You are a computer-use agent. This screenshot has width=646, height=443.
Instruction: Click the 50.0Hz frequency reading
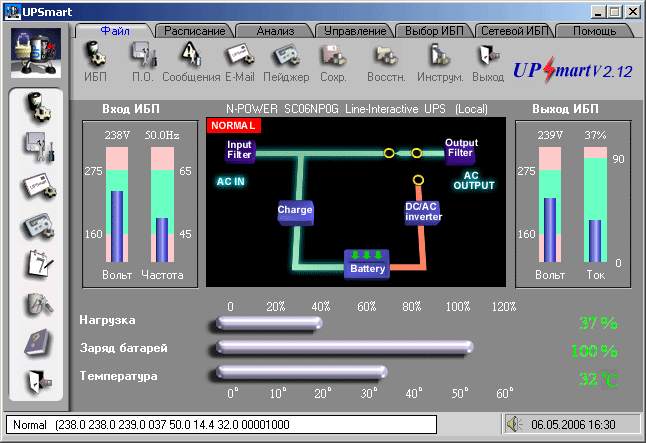[x=162, y=135]
